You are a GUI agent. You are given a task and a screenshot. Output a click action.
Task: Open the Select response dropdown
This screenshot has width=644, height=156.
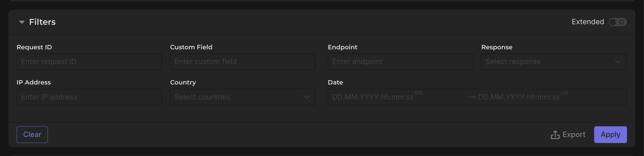(547, 62)
